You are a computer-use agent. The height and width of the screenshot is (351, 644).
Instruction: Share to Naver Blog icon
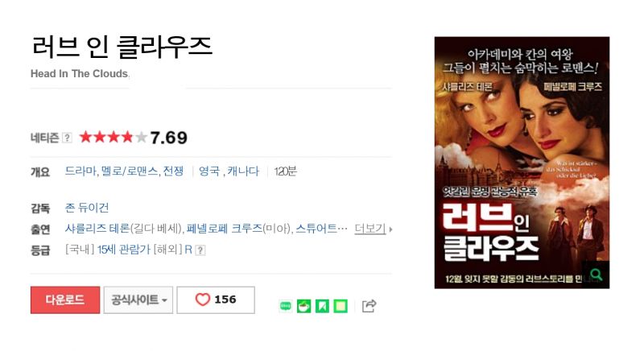[x=286, y=306]
